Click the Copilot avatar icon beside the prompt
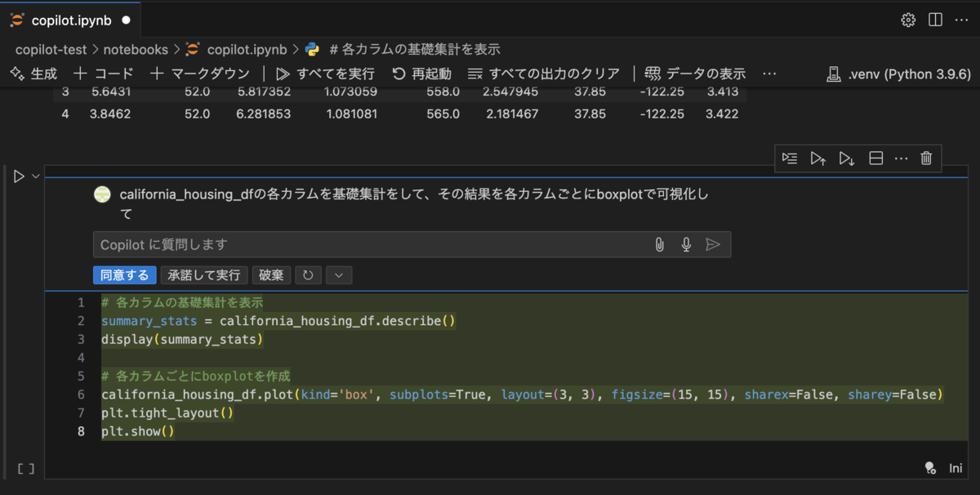 pyautogui.click(x=102, y=194)
